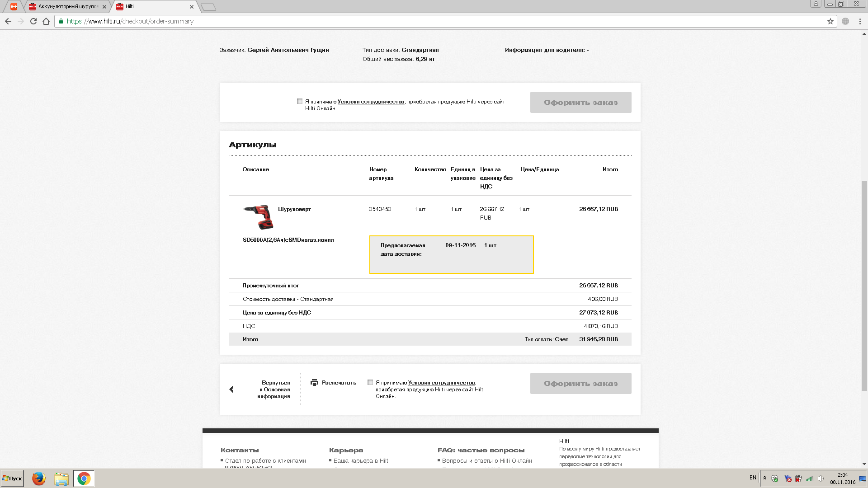
Task: Open the Action Center flag tray icon
Action: click(x=788, y=479)
